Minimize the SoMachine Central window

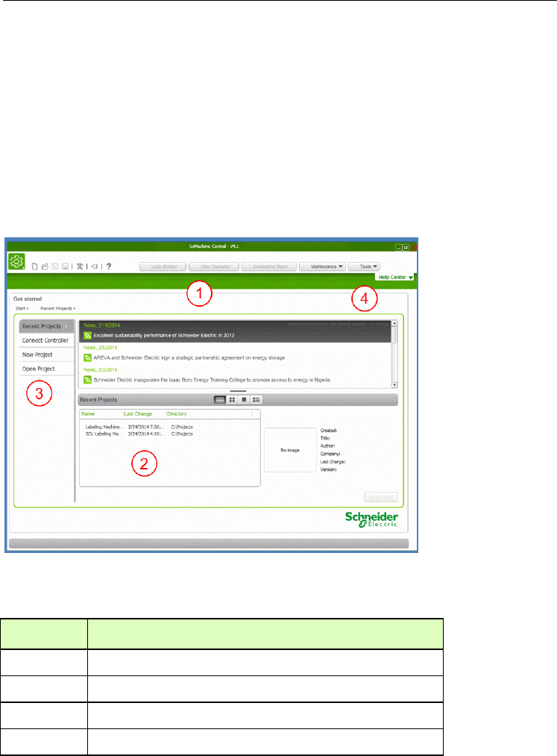398,247
